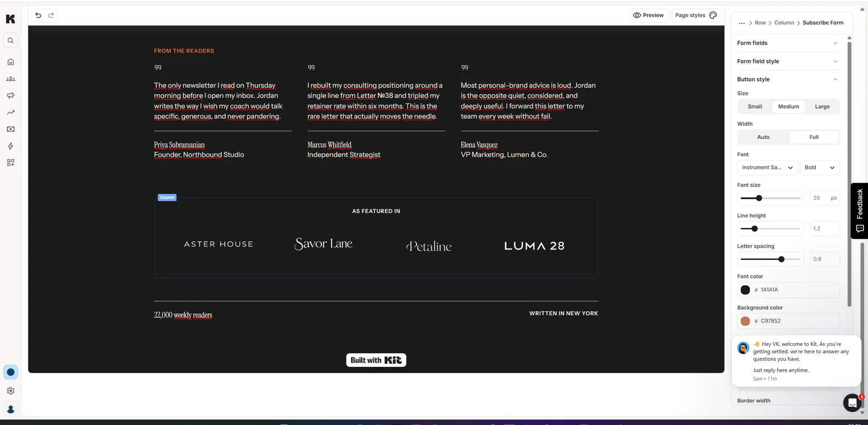
Task: Open the settings gear in the sidebar
Action: (10, 391)
